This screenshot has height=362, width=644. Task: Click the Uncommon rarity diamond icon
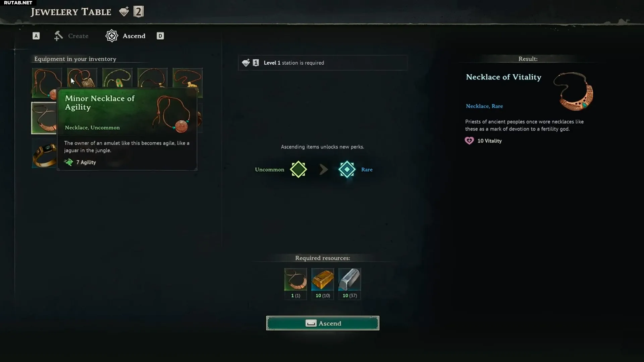pyautogui.click(x=298, y=169)
